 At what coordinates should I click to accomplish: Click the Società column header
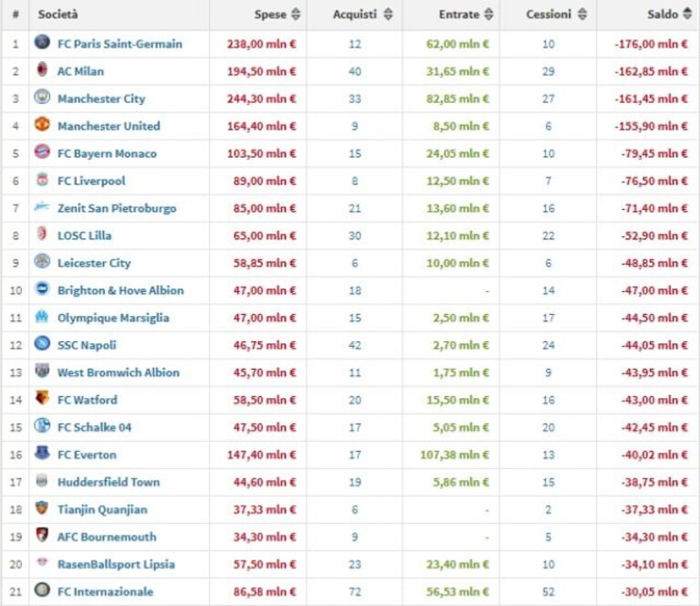click(x=57, y=15)
